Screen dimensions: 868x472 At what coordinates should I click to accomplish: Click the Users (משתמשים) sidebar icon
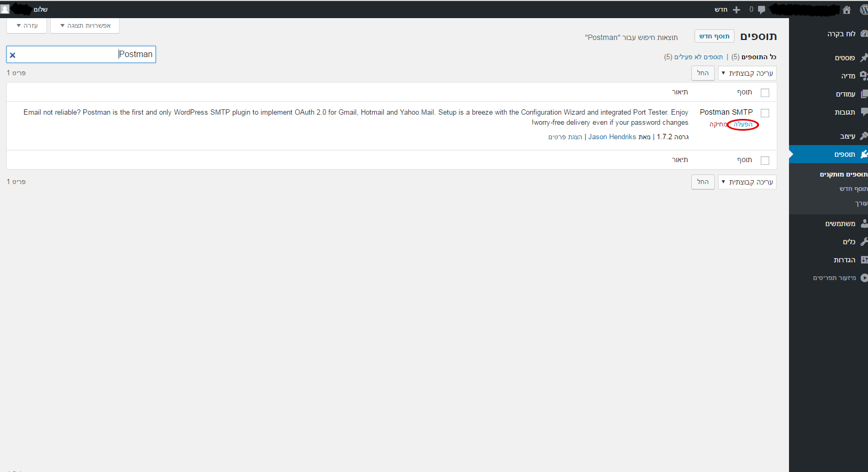click(863, 223)
